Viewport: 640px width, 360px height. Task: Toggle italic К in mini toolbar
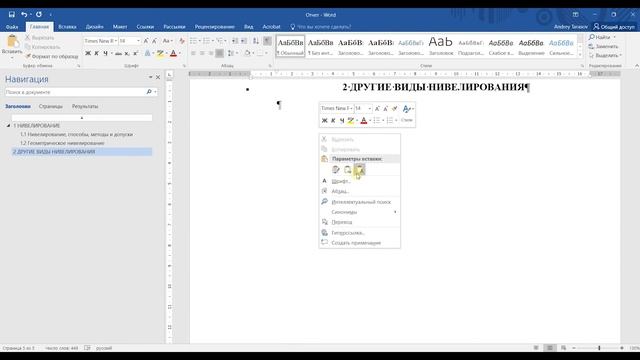pos(333,120)
